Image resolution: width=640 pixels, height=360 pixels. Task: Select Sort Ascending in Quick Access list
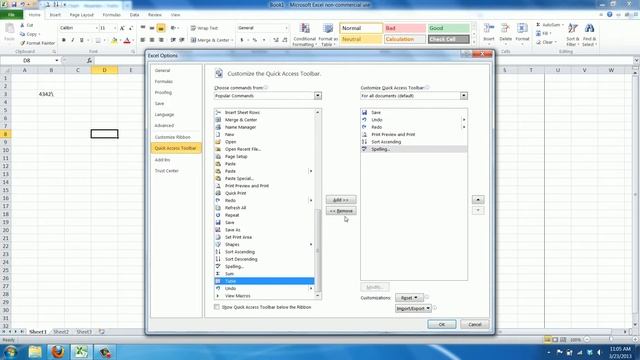tap(414, 142)
